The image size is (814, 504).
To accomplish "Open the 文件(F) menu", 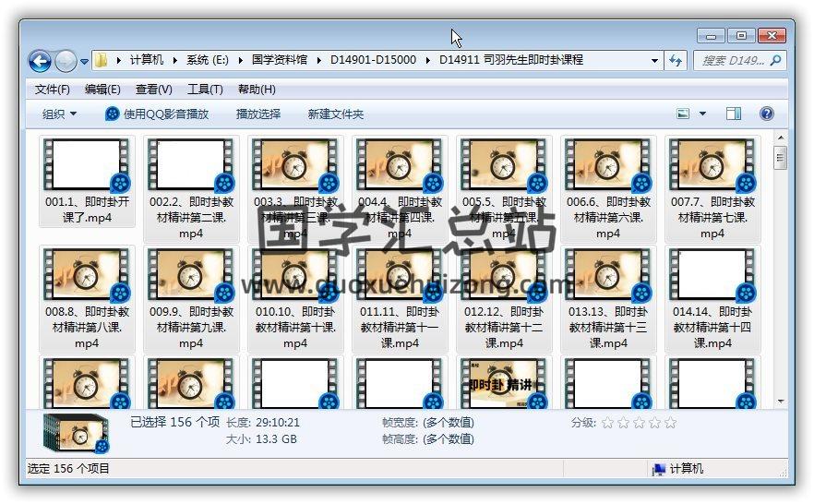I will pos(53,90).
